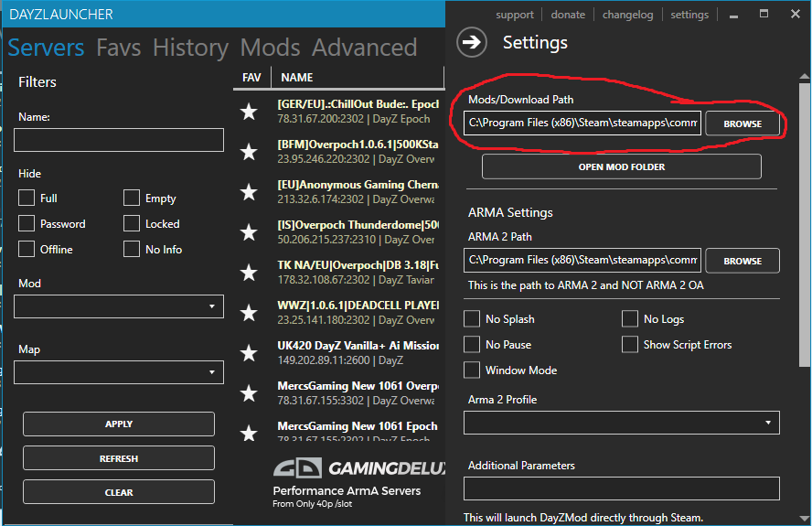Star the Overpoch Thunderdome server
This screenshot has height=526, width=812.
pos(249,232)
